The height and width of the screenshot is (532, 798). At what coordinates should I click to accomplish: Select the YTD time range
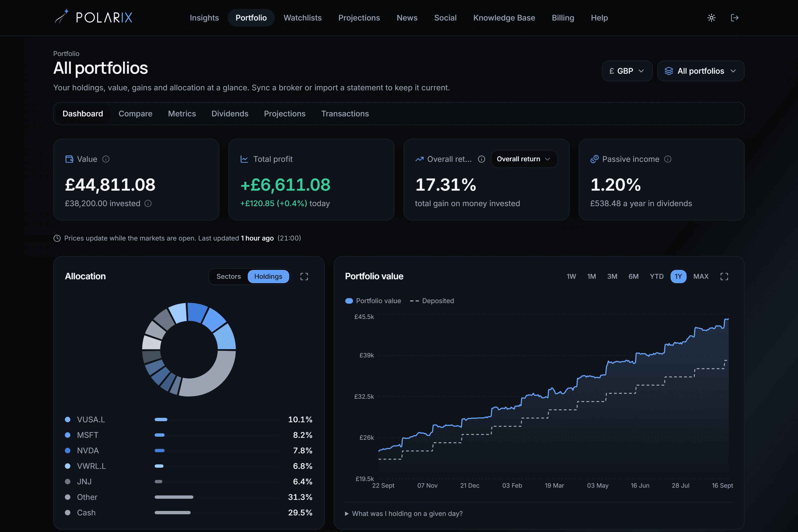[x=656, y=277]
